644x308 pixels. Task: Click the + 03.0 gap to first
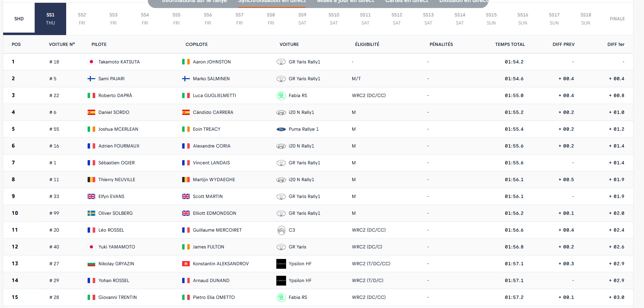pyautogui.click(x=617, y=297)
